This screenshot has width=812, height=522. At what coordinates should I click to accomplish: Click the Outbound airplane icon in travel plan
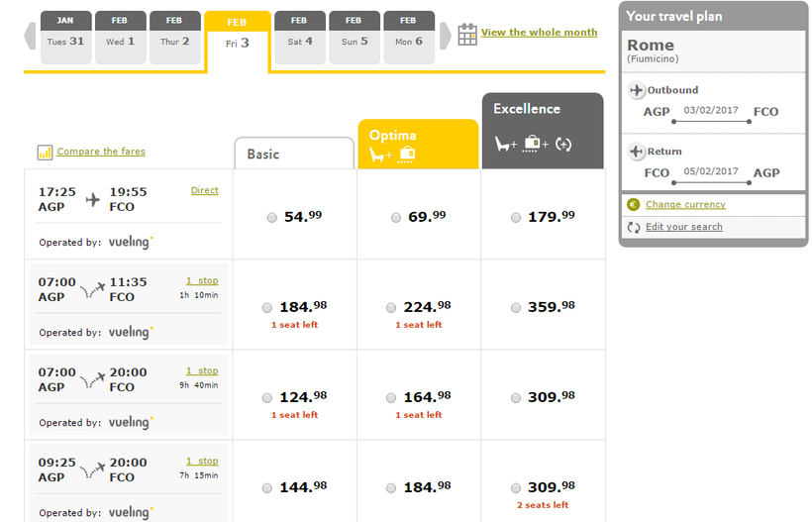tap(637, 91)
